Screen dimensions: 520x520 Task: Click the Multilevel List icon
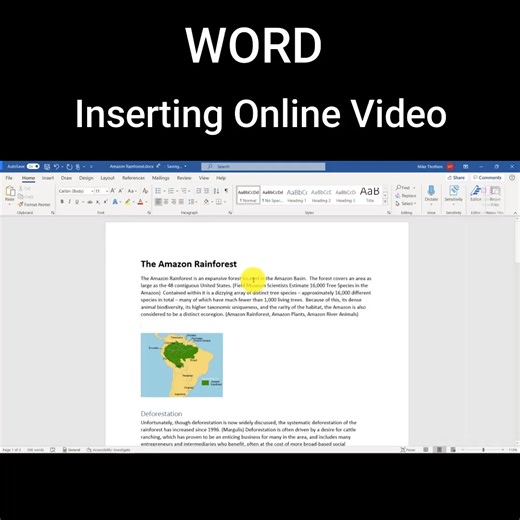coord(184,191)
